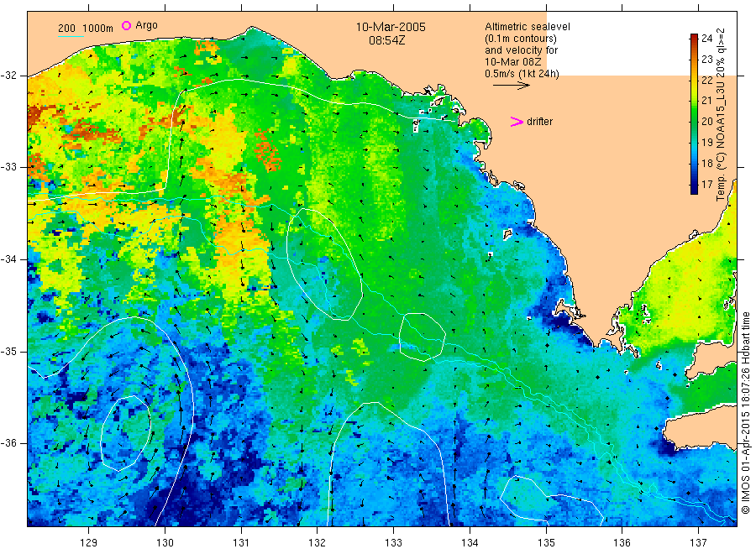The height and width of the screenshot is (554, 756).
Task: Click the oval sea-level contour near 132E, 34S
Action: coord(324,264)
